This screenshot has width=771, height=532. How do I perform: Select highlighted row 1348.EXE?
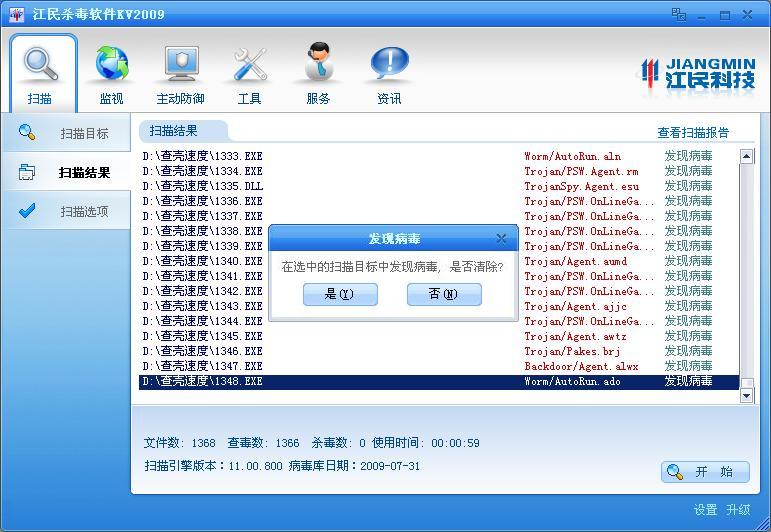click(439, 382)
